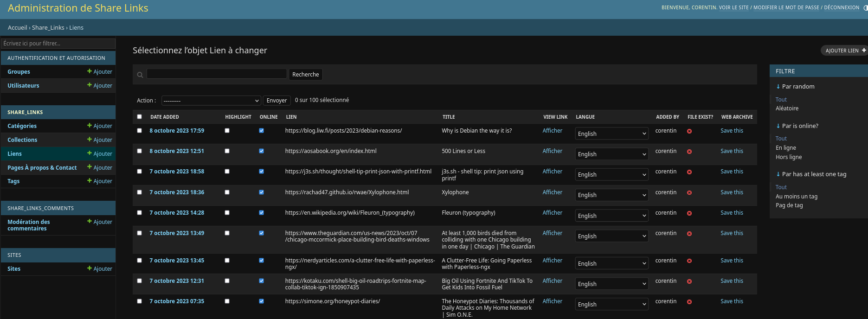
Task: Click Voir le site link
Action: pyautogui.click(x=734, y=7)
